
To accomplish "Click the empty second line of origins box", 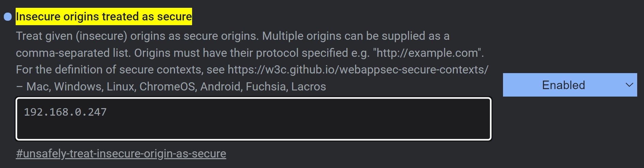I will click(x=253, y=129).
